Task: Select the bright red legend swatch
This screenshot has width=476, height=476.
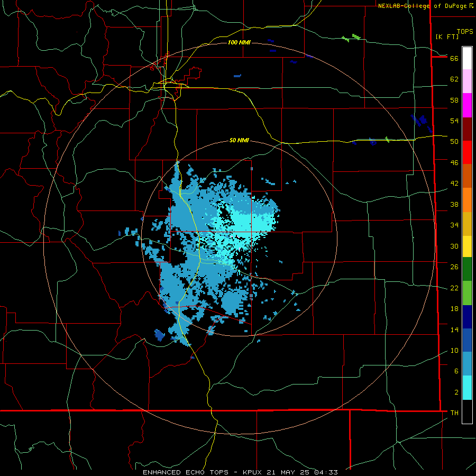Action: point(467,152)
